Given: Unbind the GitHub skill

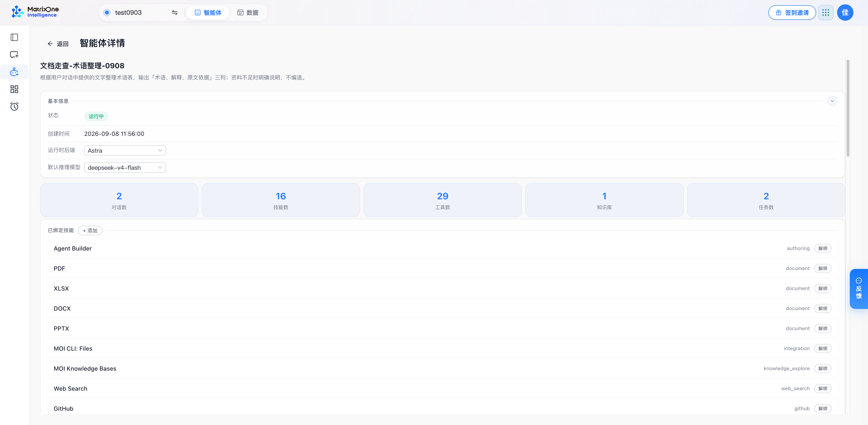Looking at the screenshot, I should pyautogui.click(x=823, y=408).
